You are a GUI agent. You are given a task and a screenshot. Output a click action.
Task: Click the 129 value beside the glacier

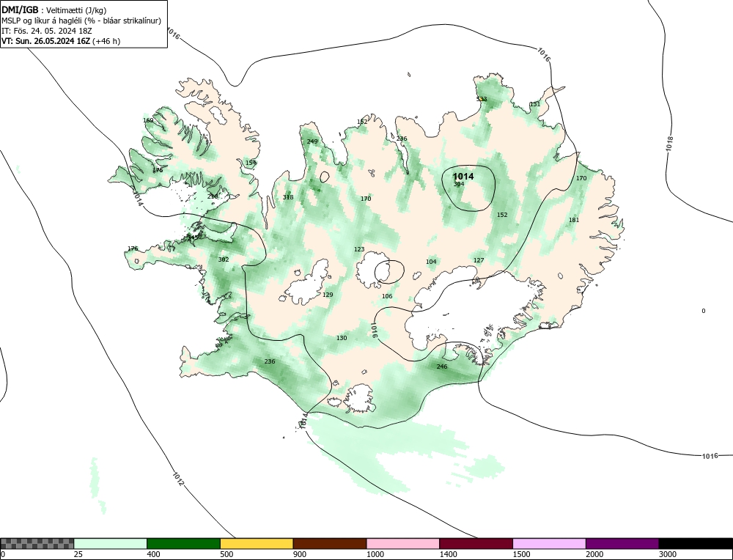(328, 295)
